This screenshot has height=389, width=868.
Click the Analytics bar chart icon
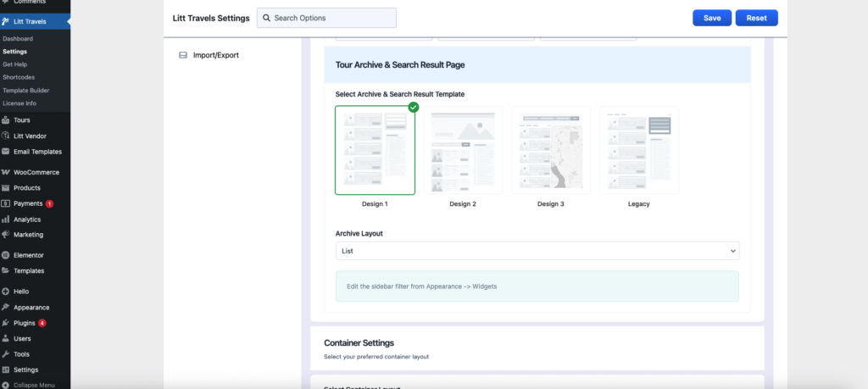point(6,220)
